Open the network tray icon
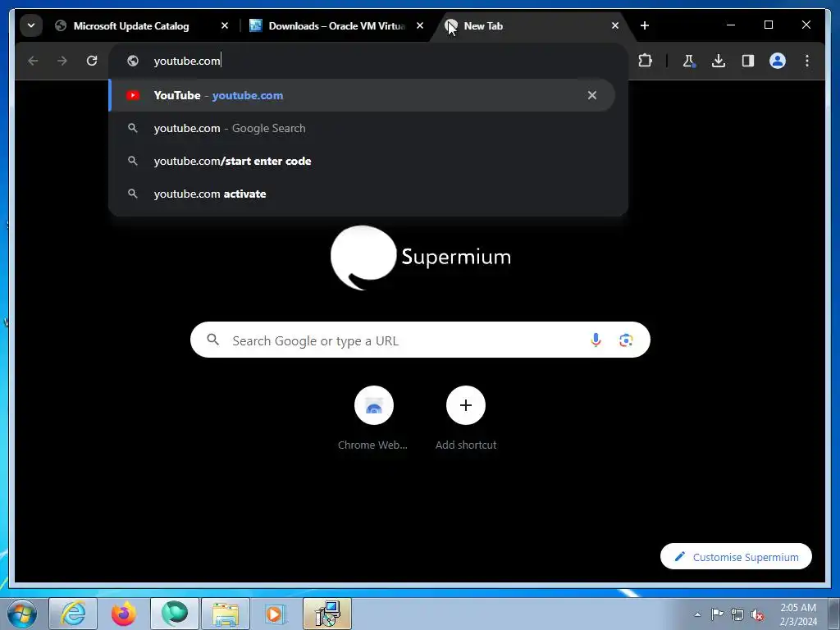Image resolution: width=840 pixels, height=630 pixels. 737,614
